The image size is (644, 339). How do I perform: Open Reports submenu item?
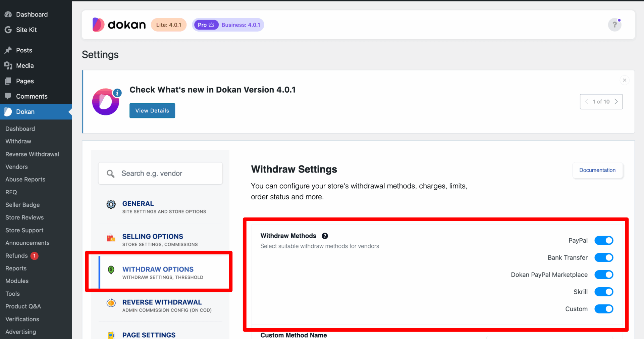16,269
